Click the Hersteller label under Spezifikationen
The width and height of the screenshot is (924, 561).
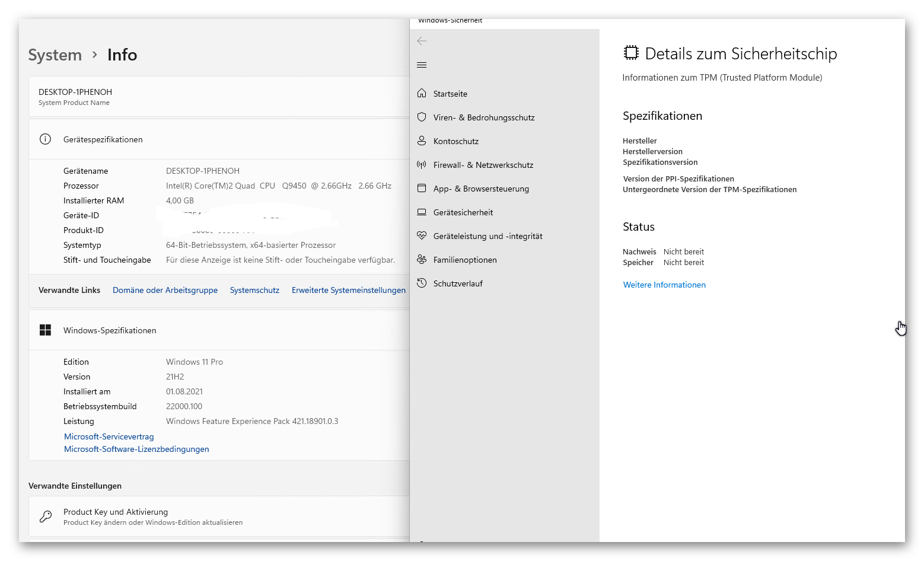(640, 141)
